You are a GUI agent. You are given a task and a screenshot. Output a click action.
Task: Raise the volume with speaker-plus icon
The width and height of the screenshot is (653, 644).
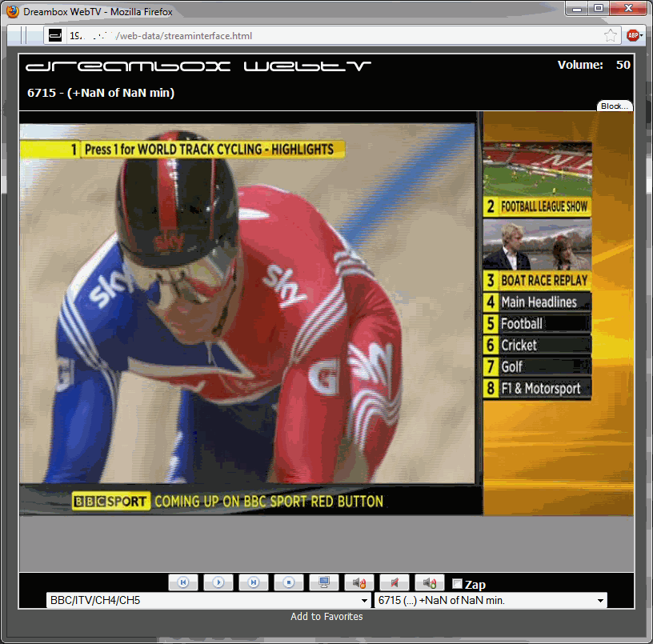pos(430,582)
